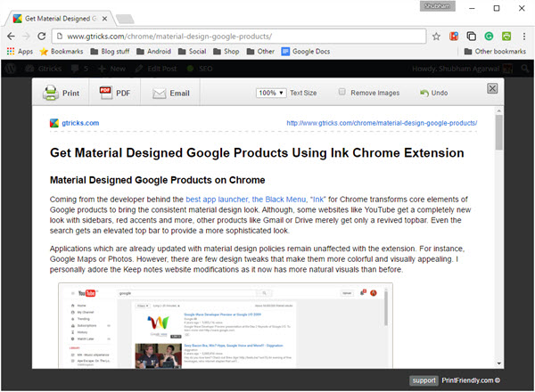
Task: Click the gtricks favicon beside site name
Action: [54, 123]
